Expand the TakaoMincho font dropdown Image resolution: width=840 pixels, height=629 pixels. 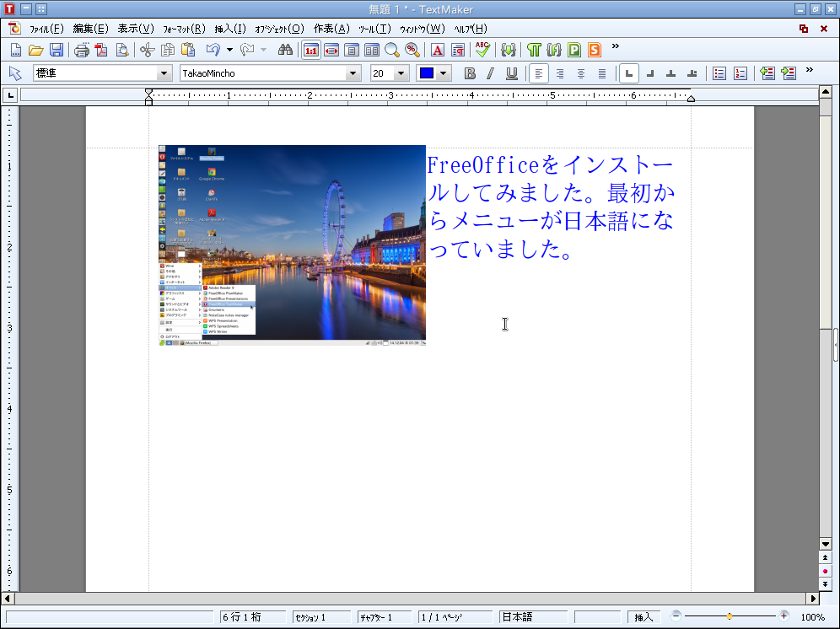(353, 73)
